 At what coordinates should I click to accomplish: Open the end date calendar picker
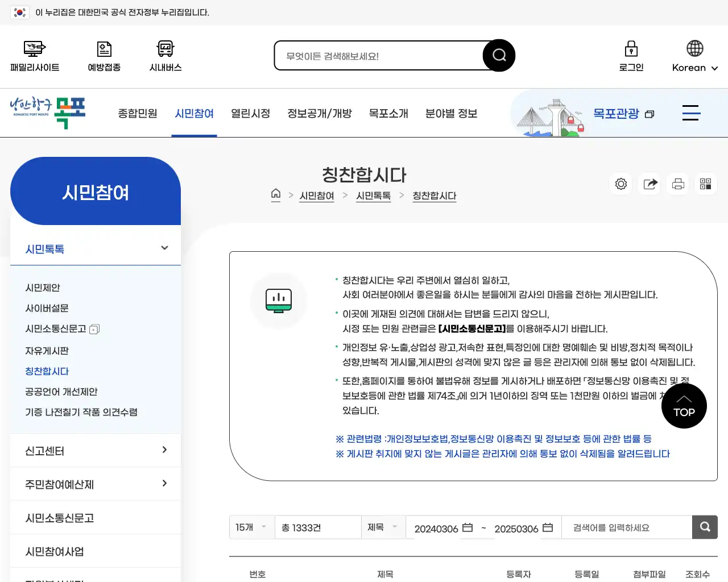tap(548, 527)
